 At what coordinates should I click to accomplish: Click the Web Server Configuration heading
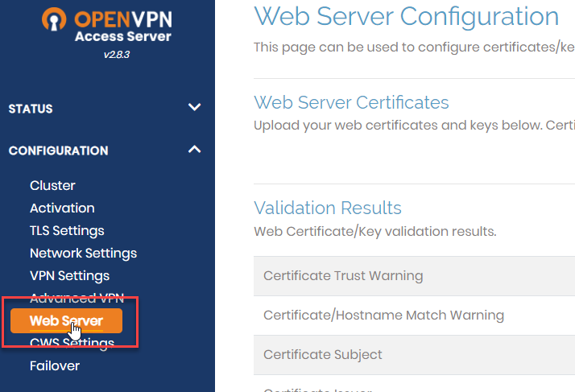[407, 17]
